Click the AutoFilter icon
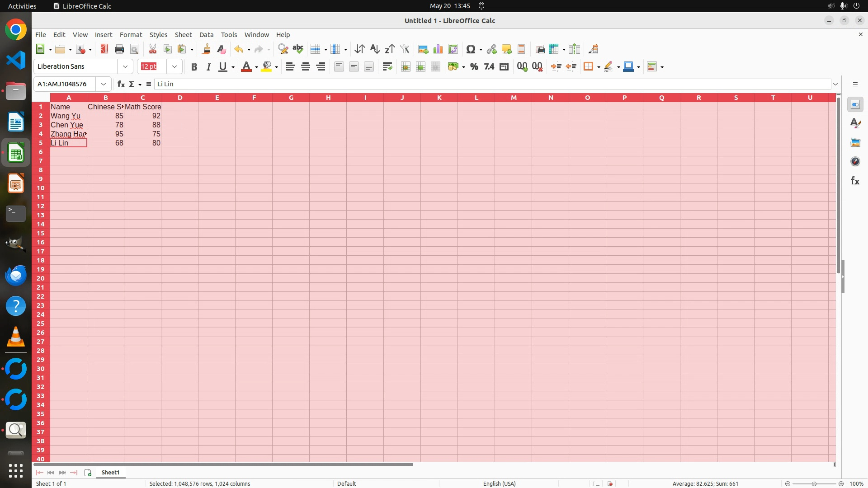 tap(405, 49)
